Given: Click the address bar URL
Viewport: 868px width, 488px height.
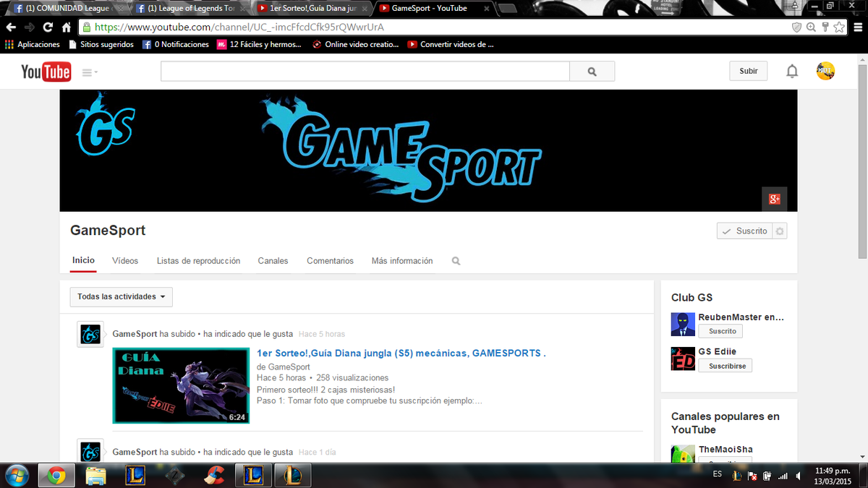Looking at the screenshot, I should (x=239, y=27).
